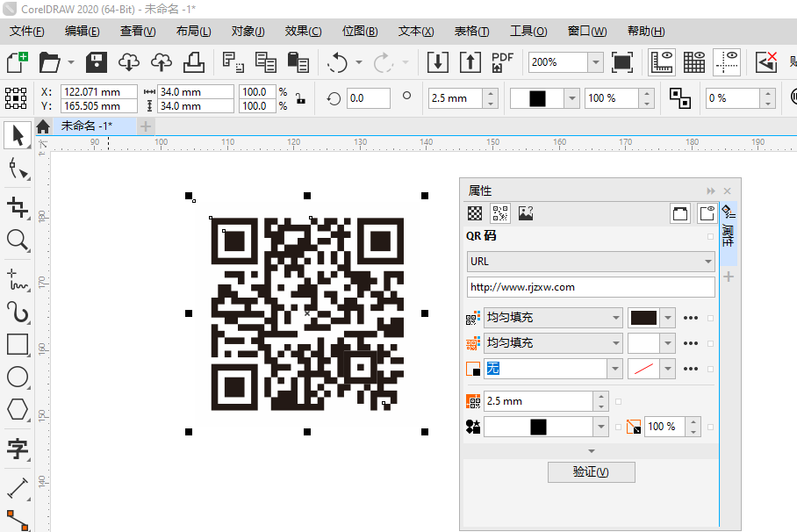Viewport: 797px width, 532px height.
Task: Toggle the lock ratio padlock
Action: (301, 98)
